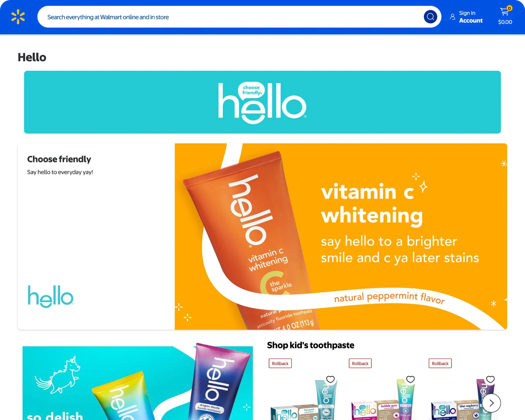Image resolution: width=525 pixels, height=420 pixels.
Task: Open the fruit punch toothpaste product image
Action: tap(304, 399)
